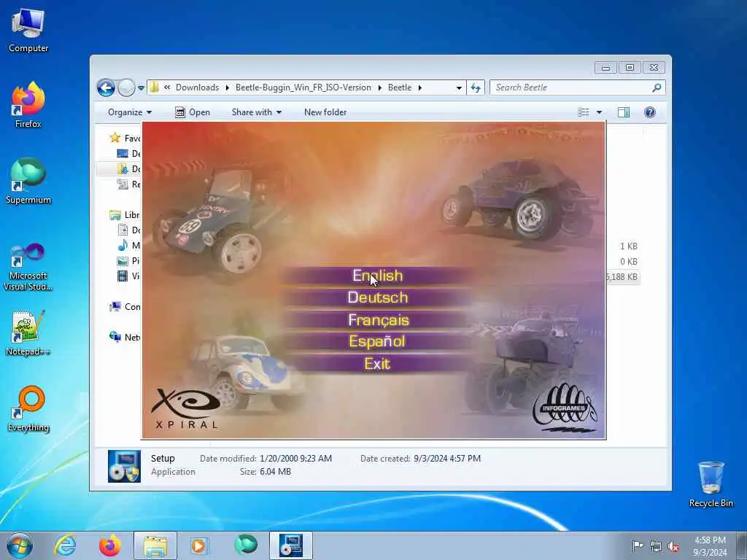Click the search magnifier icon
This screenshot has height=560, width=747.
(657, 87)
